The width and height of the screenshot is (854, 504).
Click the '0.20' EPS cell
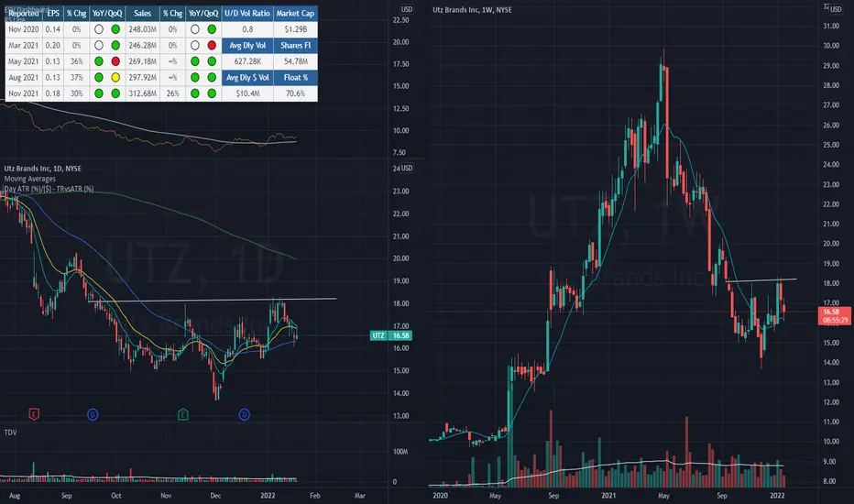coord(53,45)
